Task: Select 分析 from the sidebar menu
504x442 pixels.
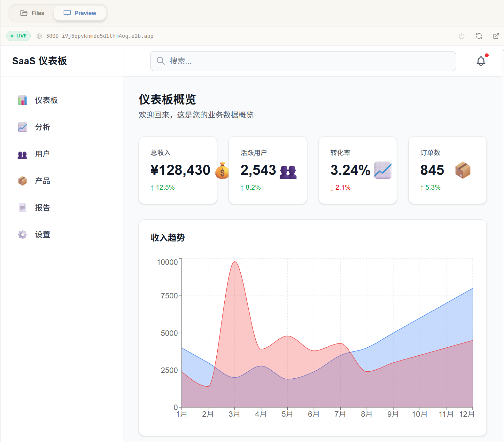Action: pos(43,127)
